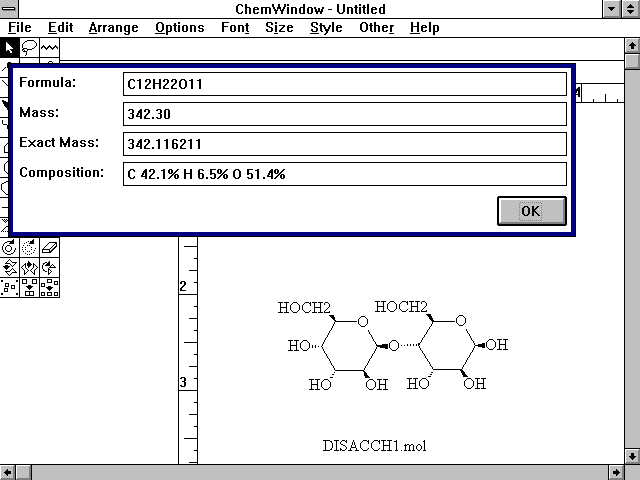Click the flip vertical tool icon
The image size is (640, 480).
click(x=9, y=267)
